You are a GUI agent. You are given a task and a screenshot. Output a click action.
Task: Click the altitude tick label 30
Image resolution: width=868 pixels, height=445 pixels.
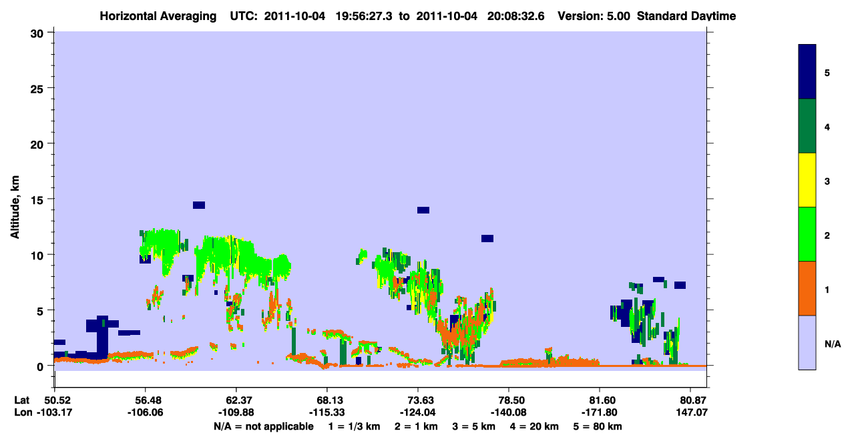click(x=38, y=33)
